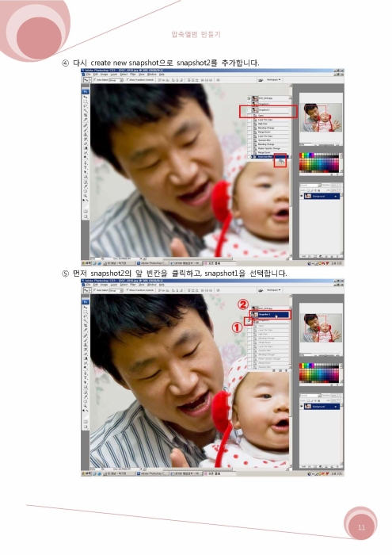Click Navigator thumbnail in step ⑤ screenshot
The width and height of the screenshot is (392, 555).
(x=321, y=327)
